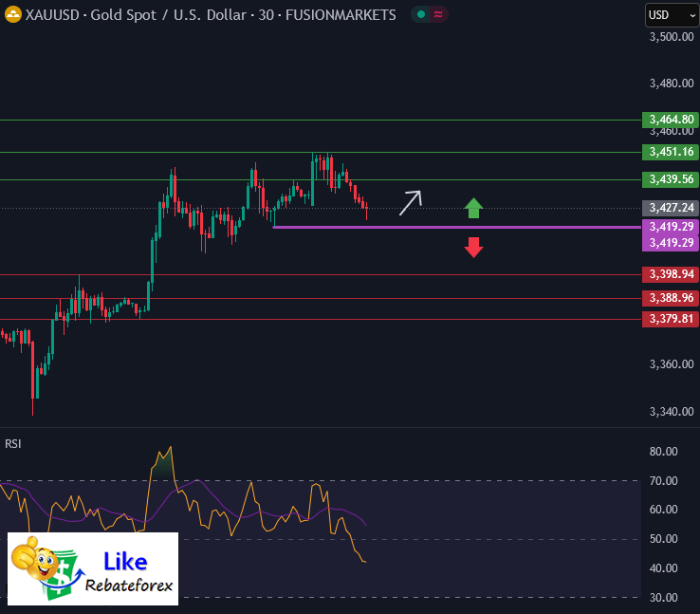Click the green market status dot
Image resolution: width=700 pixels, height=614 pixels.
coord(420,15)
